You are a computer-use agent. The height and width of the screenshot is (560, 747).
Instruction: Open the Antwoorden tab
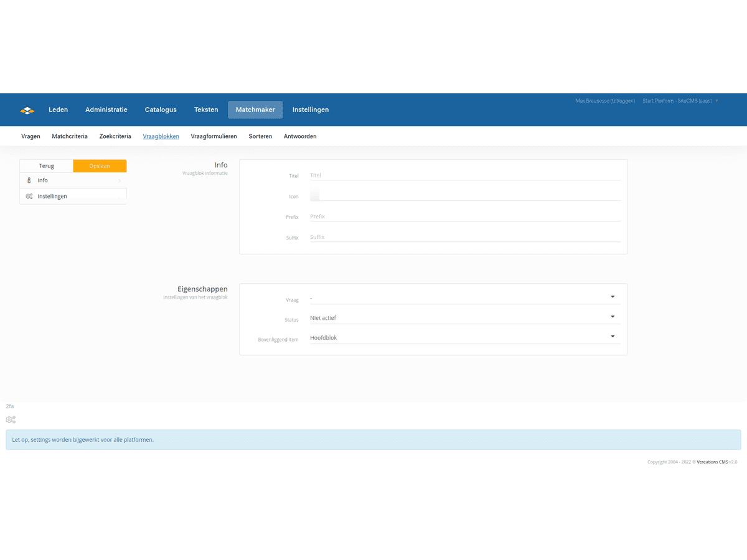[x=300, y=136]
